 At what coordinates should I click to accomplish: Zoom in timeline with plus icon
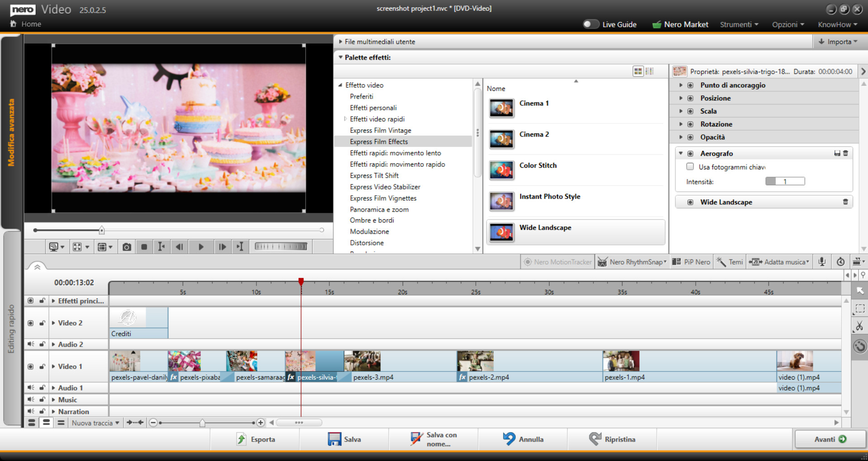pos(261,423)
